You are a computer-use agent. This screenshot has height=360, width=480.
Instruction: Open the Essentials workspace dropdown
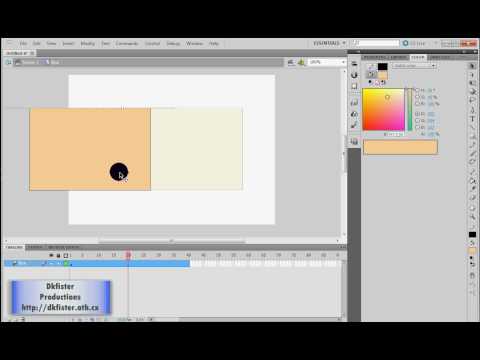point(329,43)
